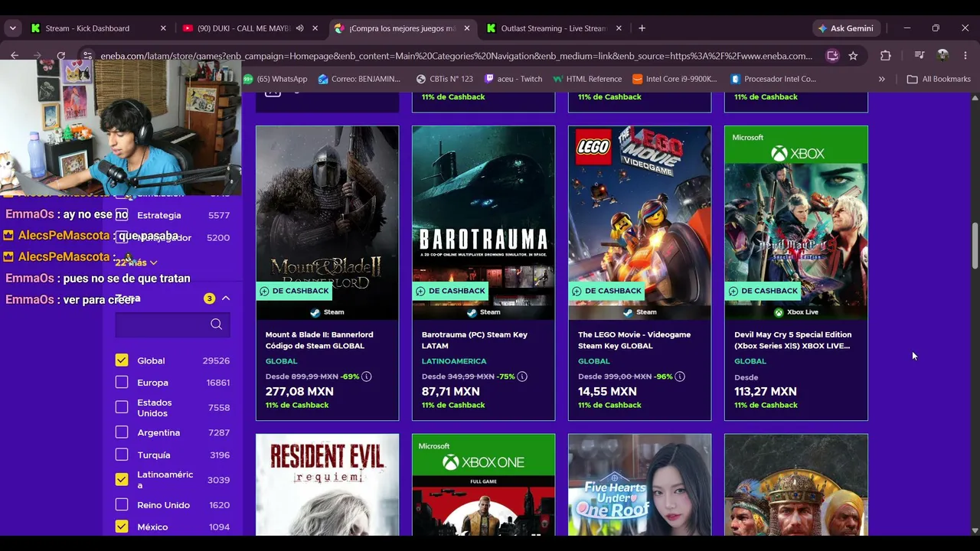Screen dimensions: 980x551
Task: Open the tab search dropdown arrow
Action: 12,28
